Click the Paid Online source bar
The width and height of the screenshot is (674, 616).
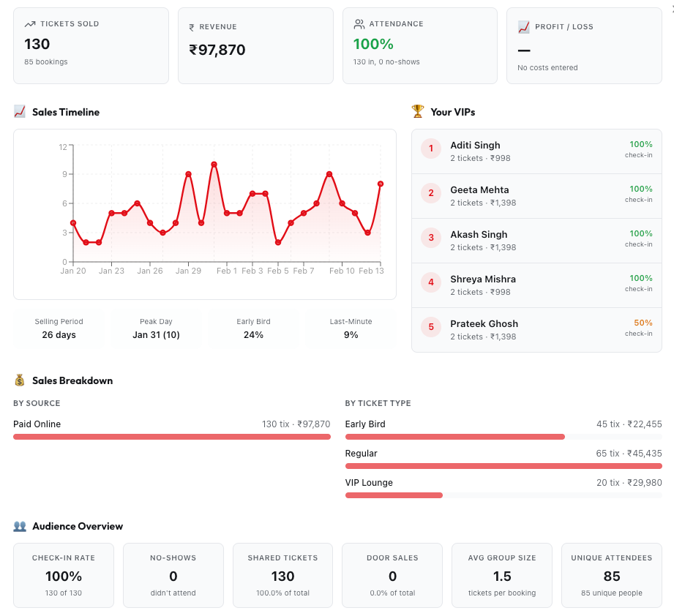tap(171, 437)
